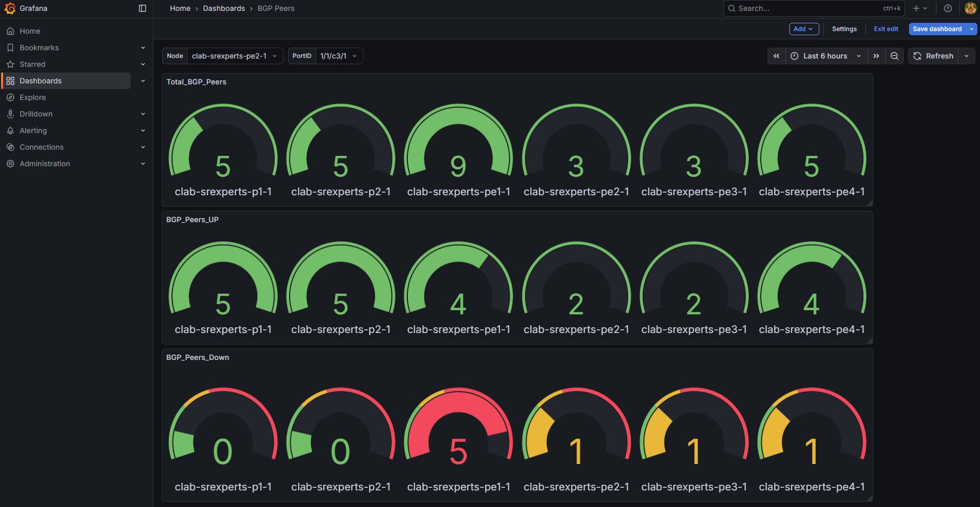Viewport: 980px width, 507px height.
Task: Open Explore in sidebar
Action: [33, 97]
